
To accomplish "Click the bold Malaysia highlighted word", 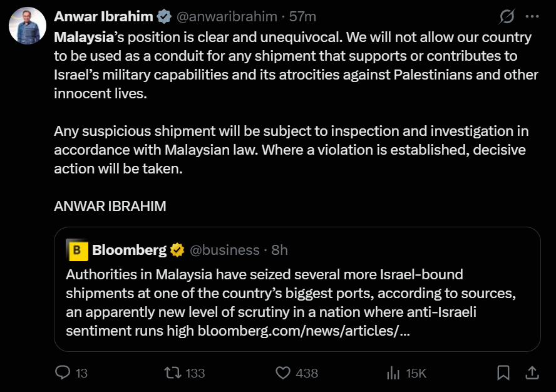I will 84,37.
